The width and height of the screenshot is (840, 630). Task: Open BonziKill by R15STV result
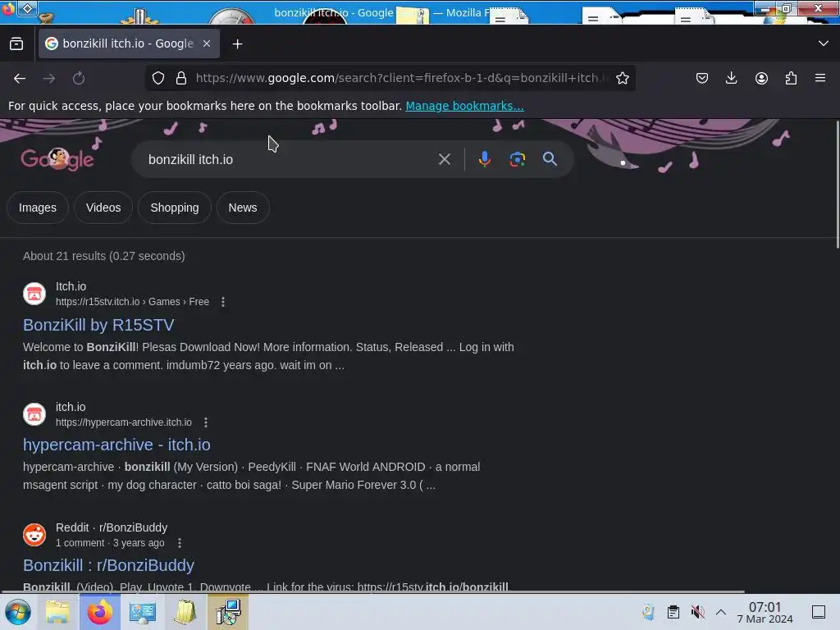[x=98, y=325]
